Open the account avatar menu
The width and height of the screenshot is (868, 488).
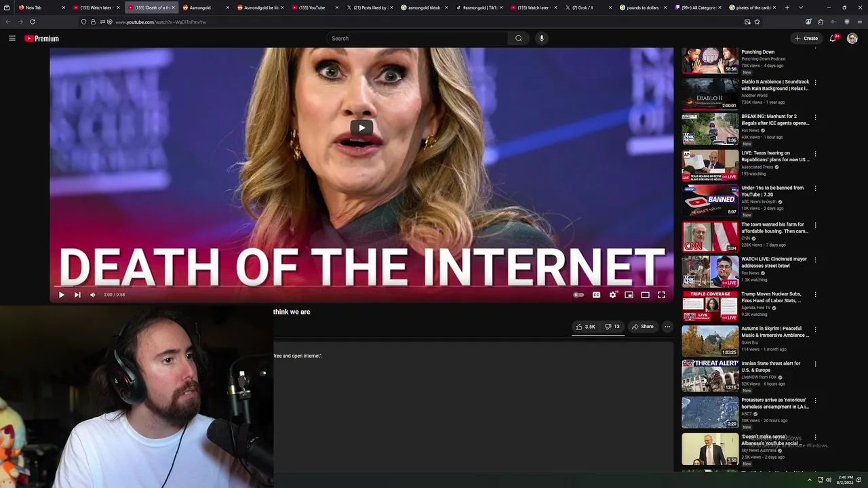coord(852,39)
